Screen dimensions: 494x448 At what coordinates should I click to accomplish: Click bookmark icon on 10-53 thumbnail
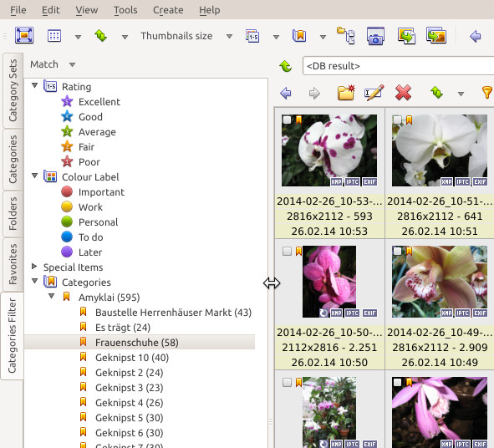pyautogui.click(x=298, y=120)
